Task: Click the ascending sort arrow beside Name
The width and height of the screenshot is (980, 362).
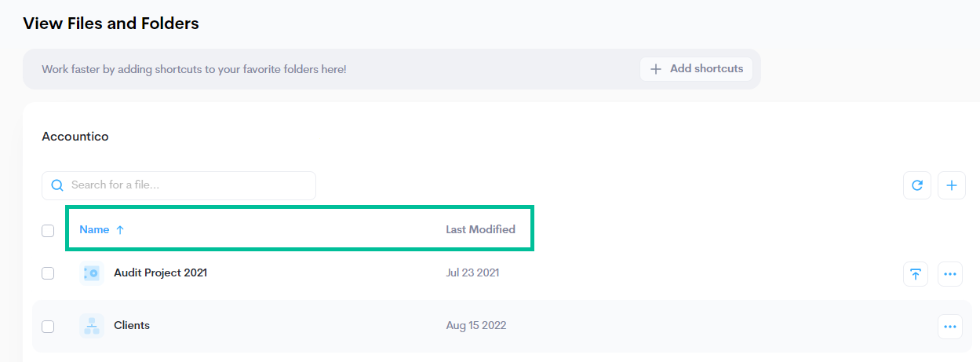Action: (120, 230)
